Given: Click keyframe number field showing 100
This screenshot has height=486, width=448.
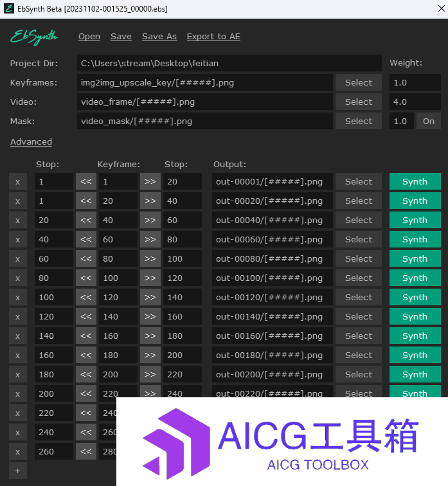Looking at the screenshot, I should tap(118, 278).
